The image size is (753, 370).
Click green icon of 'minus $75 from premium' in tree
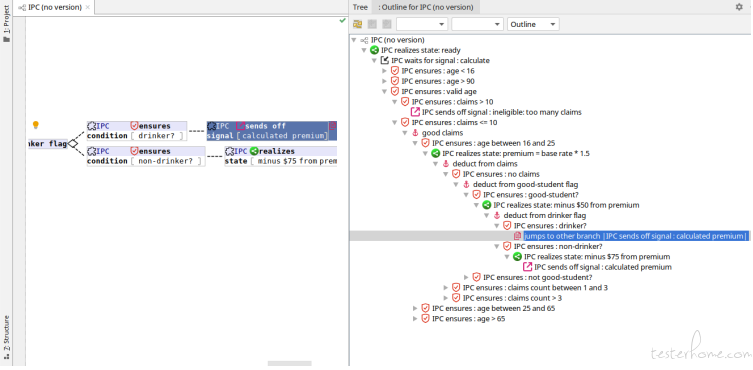(x=517, y=257)
